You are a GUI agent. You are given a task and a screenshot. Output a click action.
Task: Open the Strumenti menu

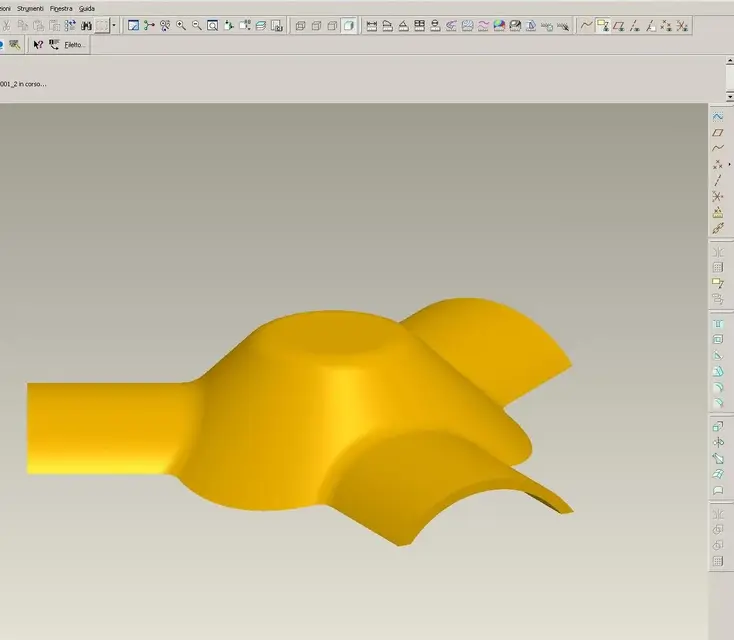point(30,8)
